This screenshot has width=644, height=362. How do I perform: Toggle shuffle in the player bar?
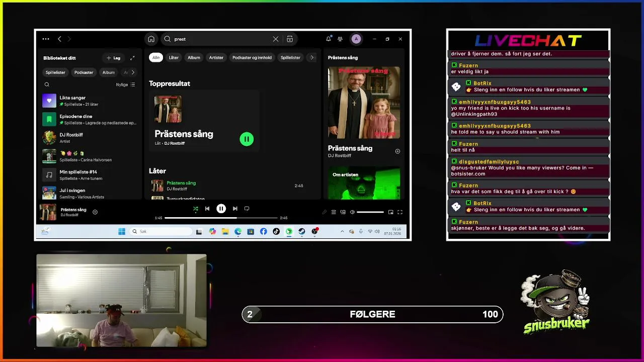pyautogui.click(x=195, y=209)
